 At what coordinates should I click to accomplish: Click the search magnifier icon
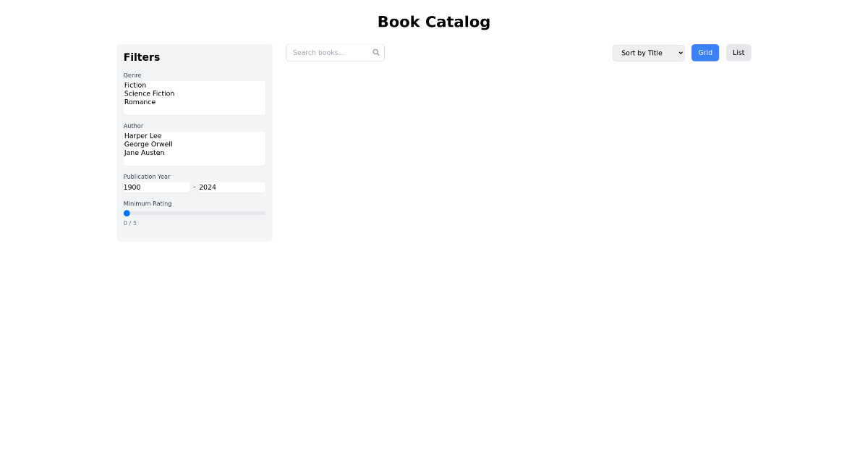375,52
